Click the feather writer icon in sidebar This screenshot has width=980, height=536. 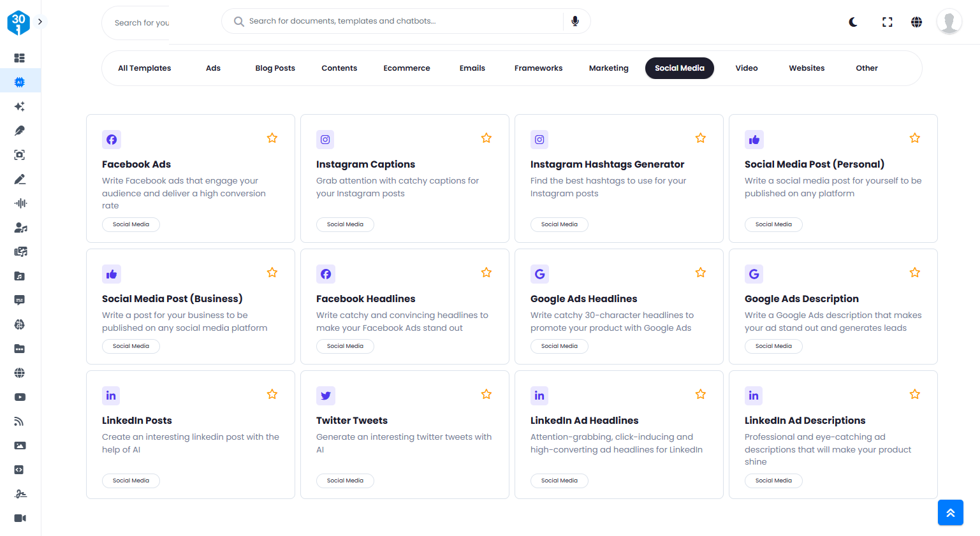click(x=20, y=131)
